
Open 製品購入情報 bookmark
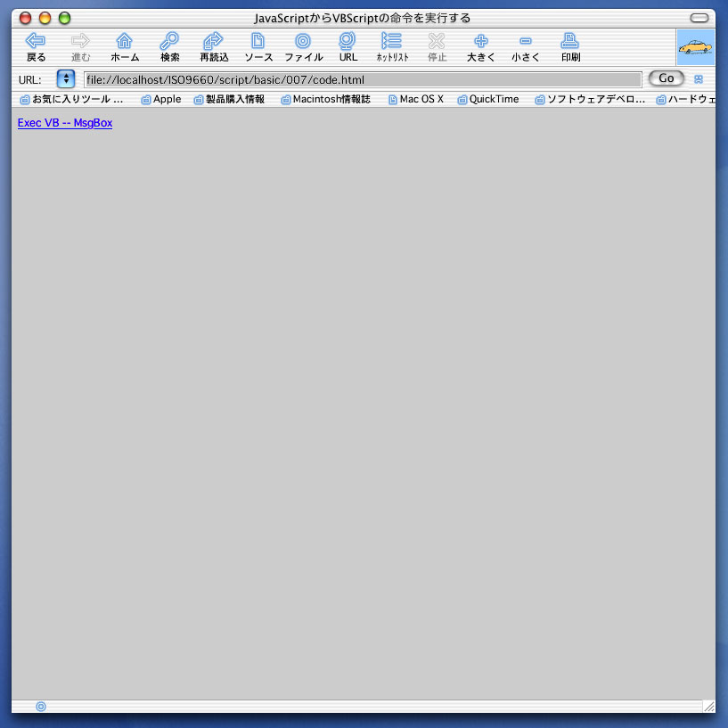click(229, 100)
